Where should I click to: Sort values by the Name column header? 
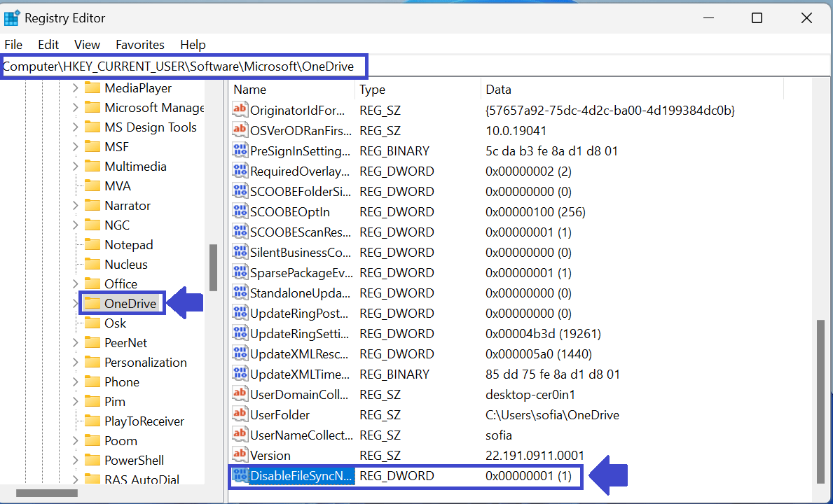coord(291,89)
